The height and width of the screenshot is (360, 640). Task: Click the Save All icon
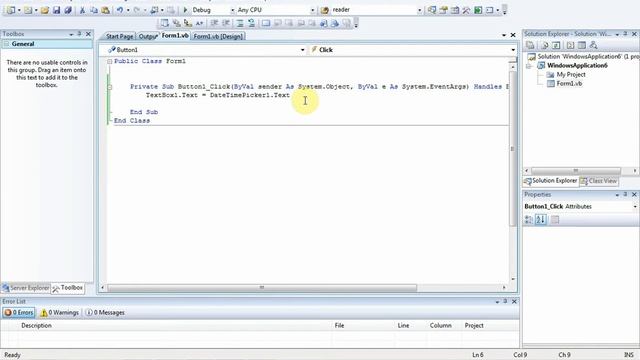[x=68, y=10]
